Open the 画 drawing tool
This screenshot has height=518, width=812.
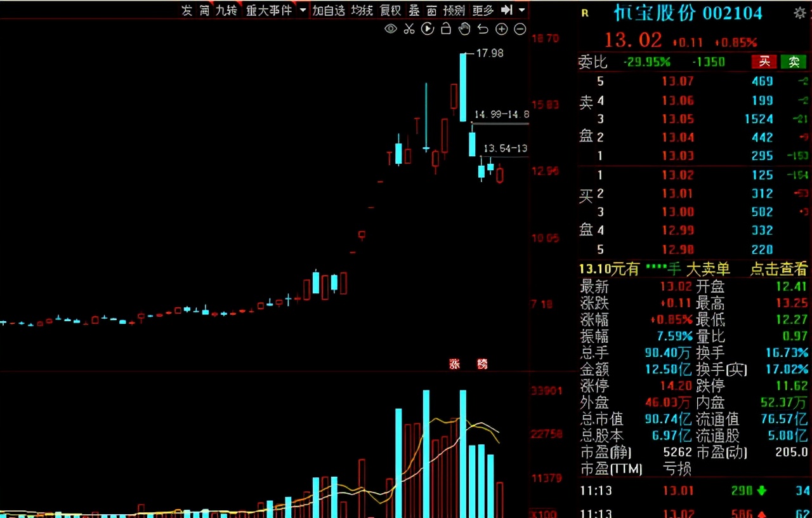432,10
